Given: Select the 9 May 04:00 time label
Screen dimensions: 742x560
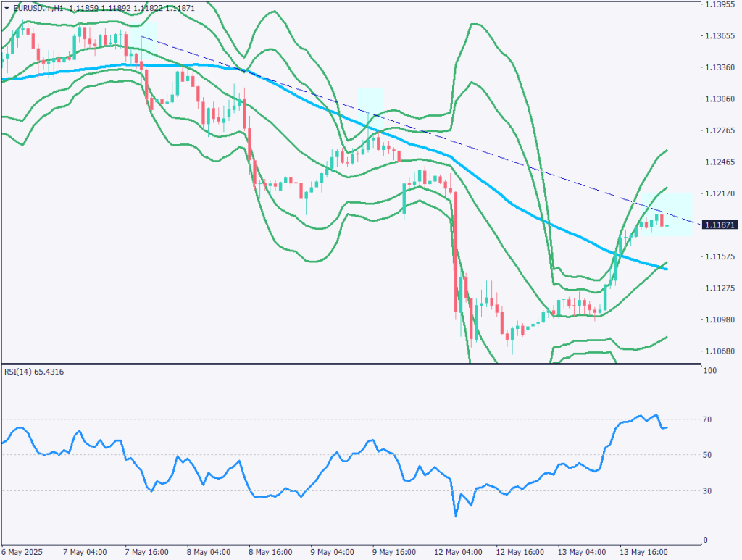Looking at the screenshot, I should (x=332, y=553).
